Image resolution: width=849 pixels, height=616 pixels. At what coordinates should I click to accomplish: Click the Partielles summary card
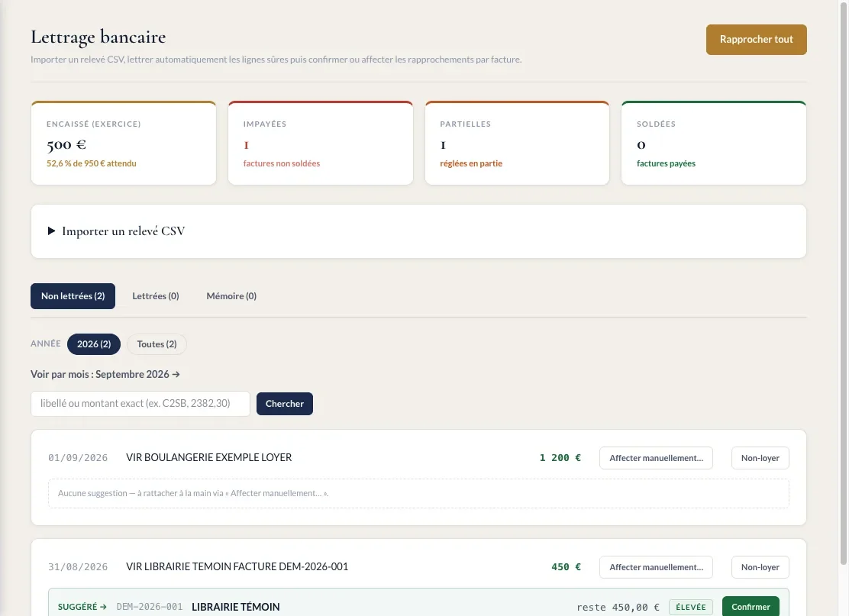point(517,143)
